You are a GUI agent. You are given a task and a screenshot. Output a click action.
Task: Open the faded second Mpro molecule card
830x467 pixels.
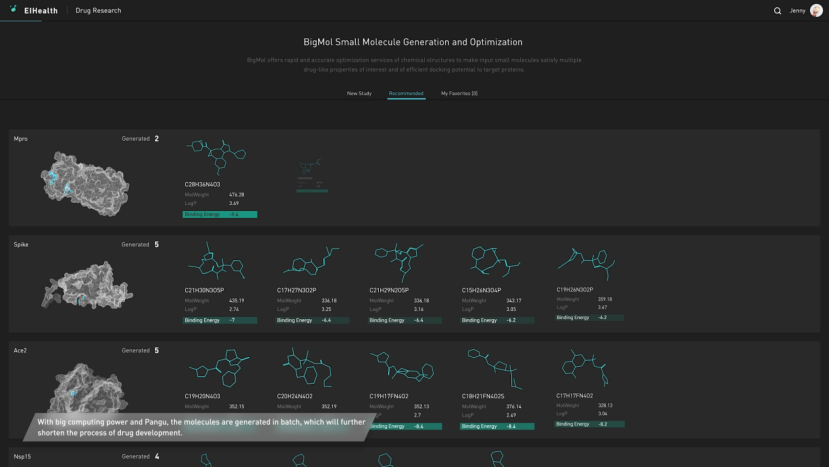point(312,175)
